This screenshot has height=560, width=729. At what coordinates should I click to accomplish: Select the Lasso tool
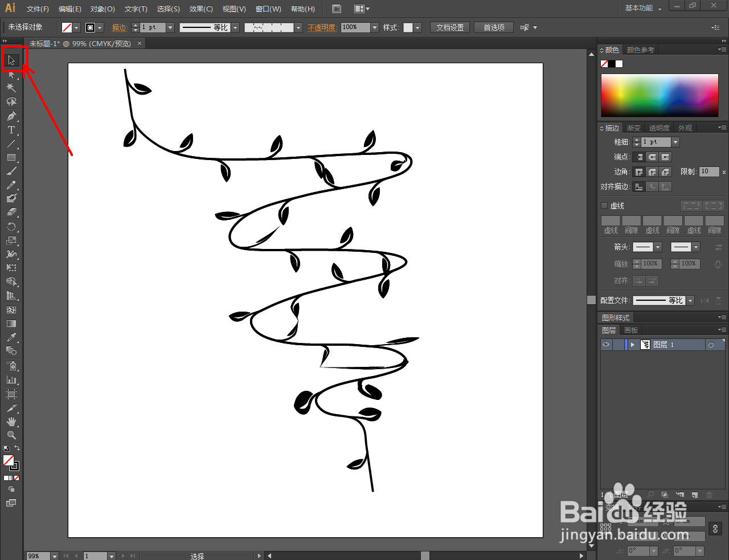tap(11, 101)
